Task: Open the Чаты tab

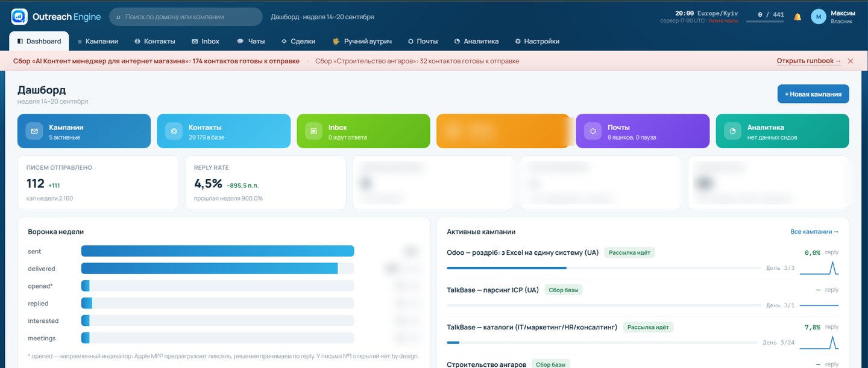Action: (x=251, y=42)
